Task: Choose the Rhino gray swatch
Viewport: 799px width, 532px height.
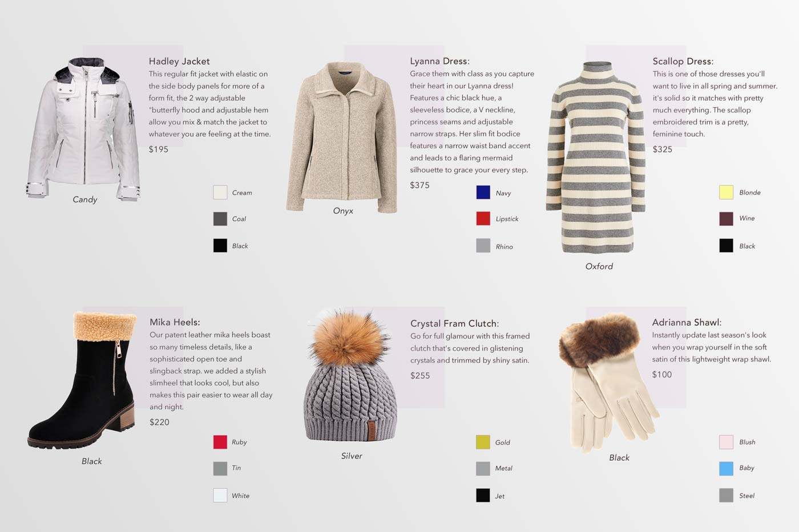Action: pyautogui.click(x=483, y=246)
